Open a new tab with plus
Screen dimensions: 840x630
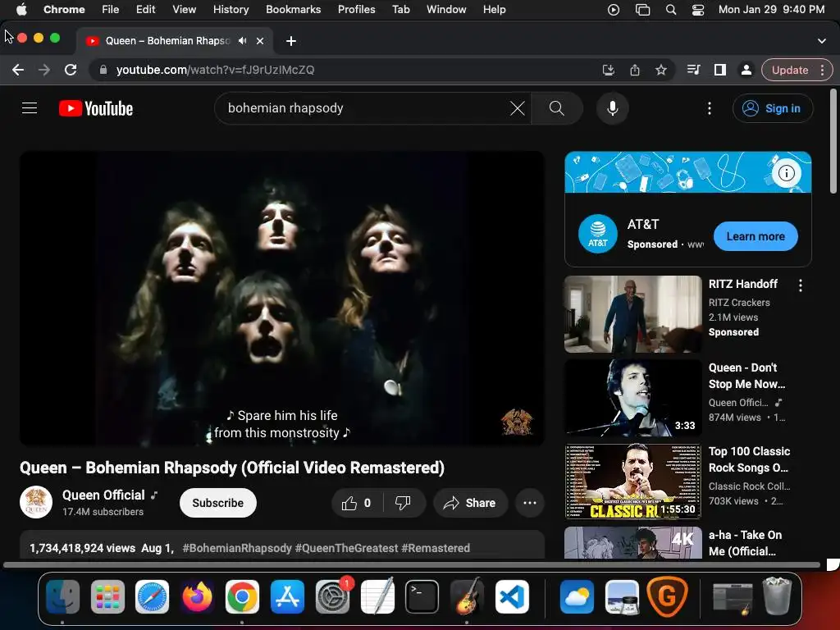pos(291,41)
